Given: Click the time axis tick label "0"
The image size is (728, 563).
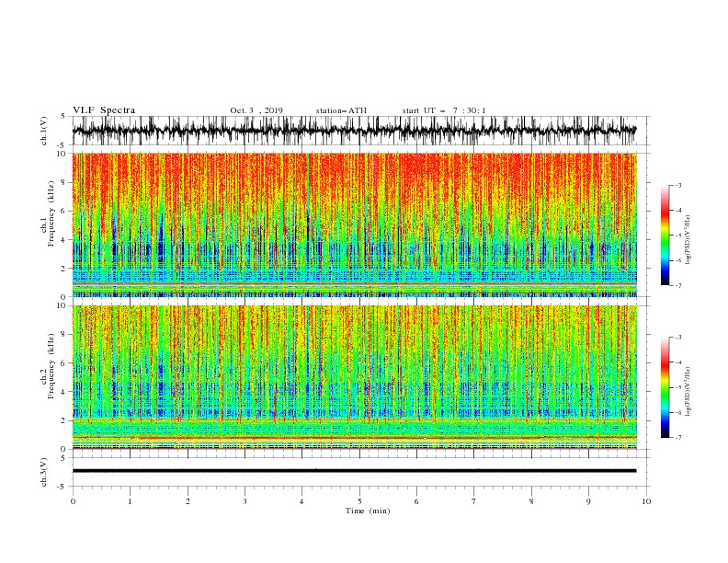Looking at the screenshot, I should click(x=73, y=501).
